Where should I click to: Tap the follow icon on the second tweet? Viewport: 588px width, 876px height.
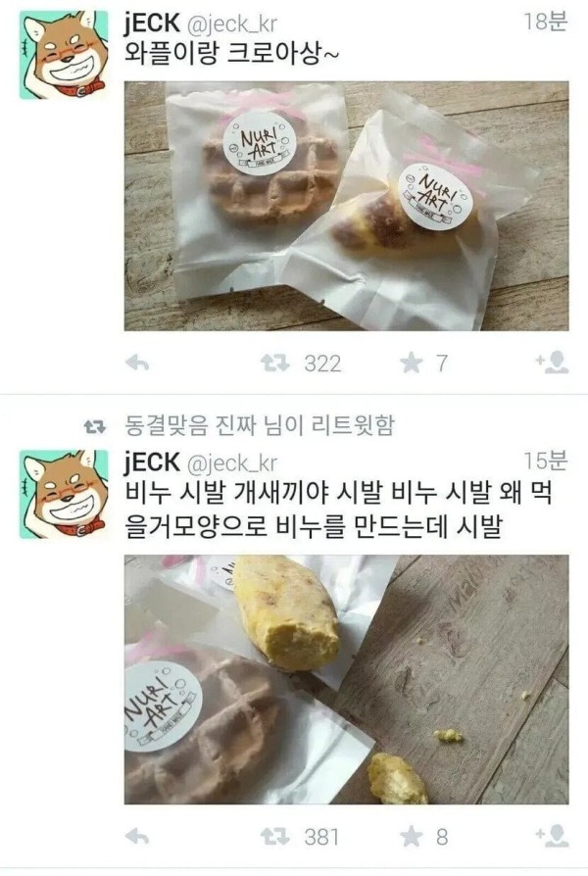pyautogui.click(x=552, y=836)
